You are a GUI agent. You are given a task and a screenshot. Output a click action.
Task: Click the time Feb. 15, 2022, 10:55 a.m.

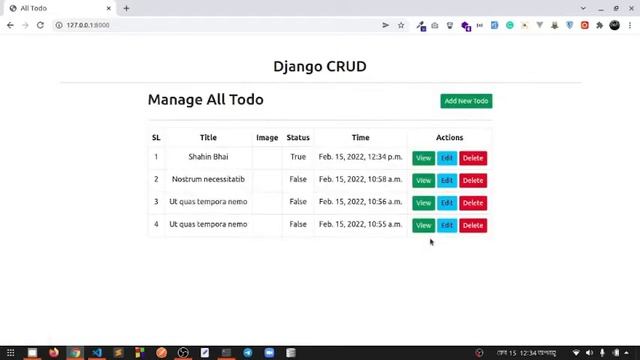[x=360, y=224]
